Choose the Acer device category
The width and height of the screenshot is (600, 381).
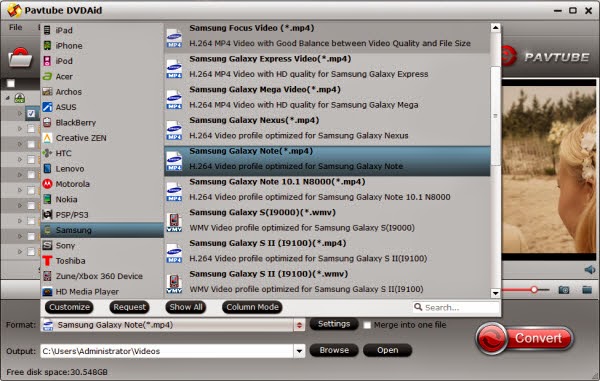[x=102, y=76]
